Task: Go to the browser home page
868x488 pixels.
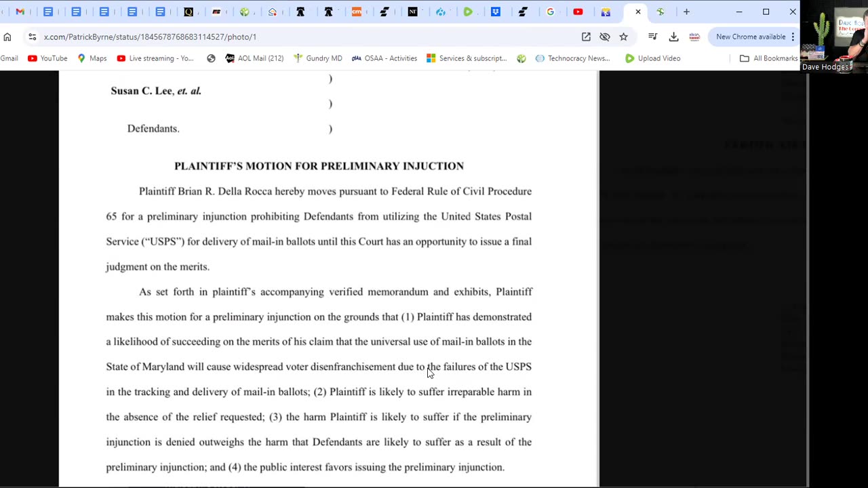Action: coord(7,37)
